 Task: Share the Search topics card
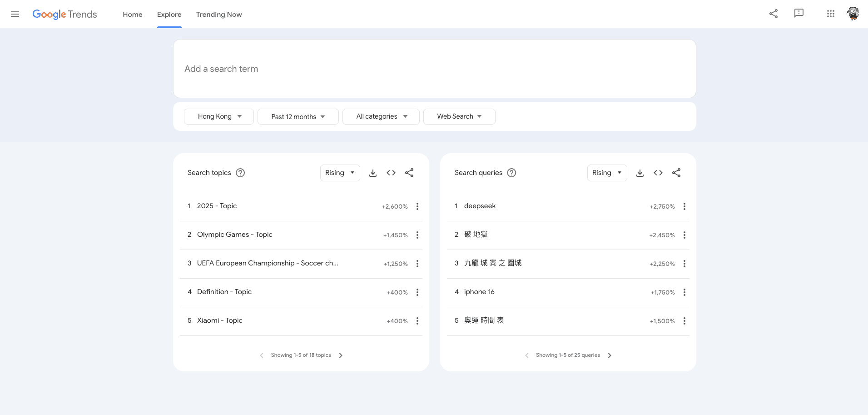[409, 173]
